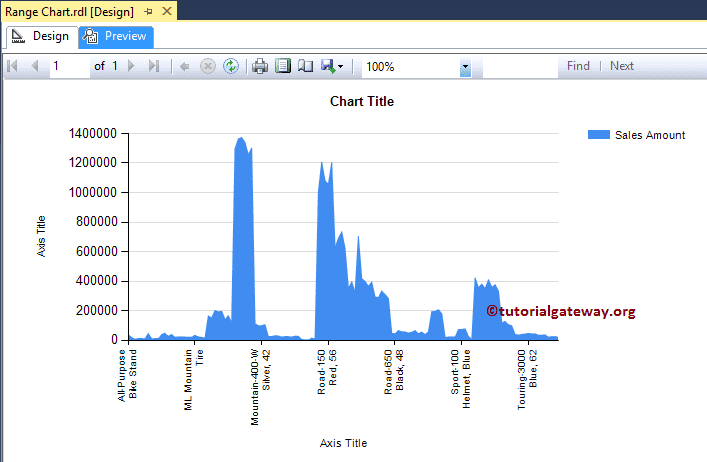Jump to last page of report
Image resolution: width=707 pixels, height=462 pixels.
tap(154, 66)
